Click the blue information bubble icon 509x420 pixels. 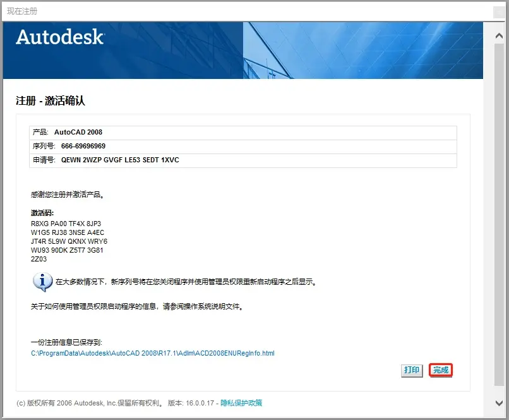pyautogui.click(x=42, y=282)
